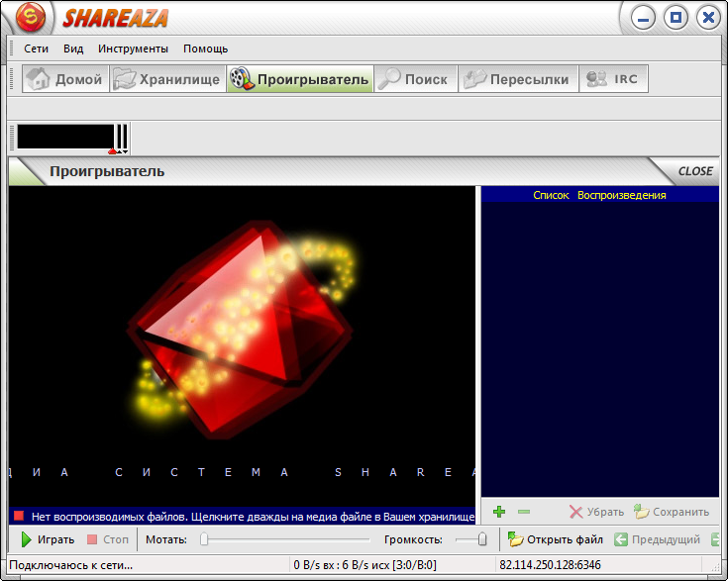
Task: Click the media player video area
Action: coord(242,346)
